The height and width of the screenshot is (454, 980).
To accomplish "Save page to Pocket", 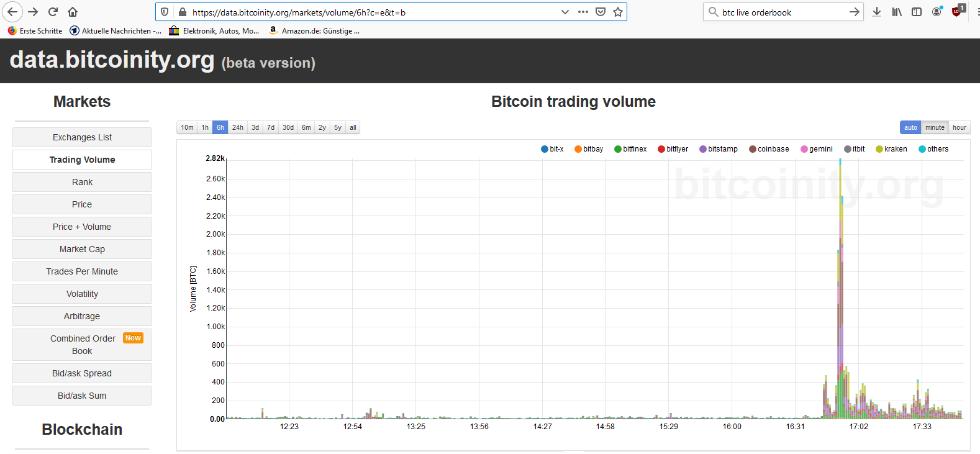I will (x=601, y=12).
